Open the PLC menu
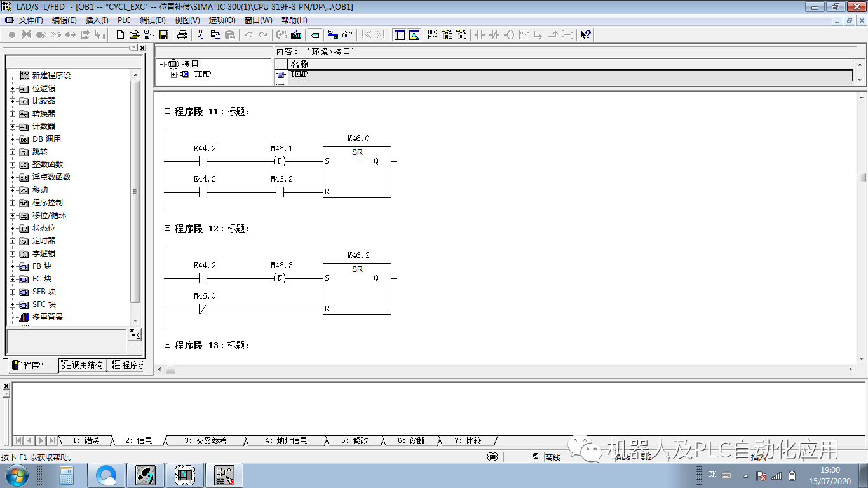The height and width of the screenshot is (488, 868). tap(124, 20)
